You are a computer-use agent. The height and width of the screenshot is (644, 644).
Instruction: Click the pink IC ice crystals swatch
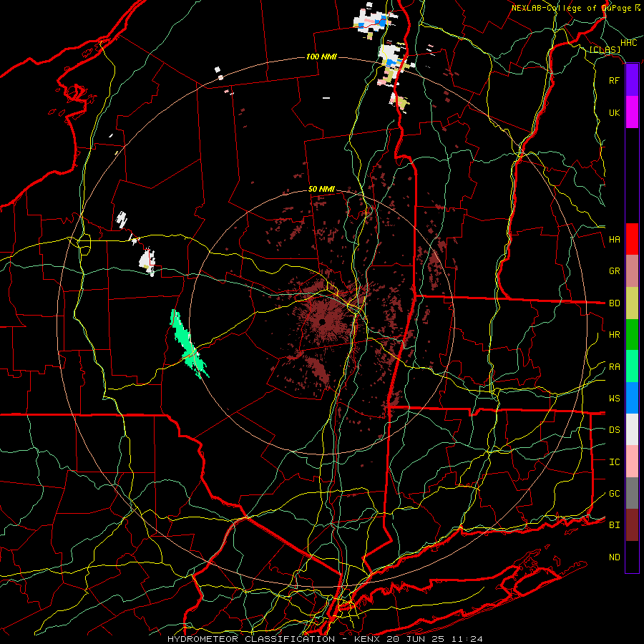coord(632,462)
